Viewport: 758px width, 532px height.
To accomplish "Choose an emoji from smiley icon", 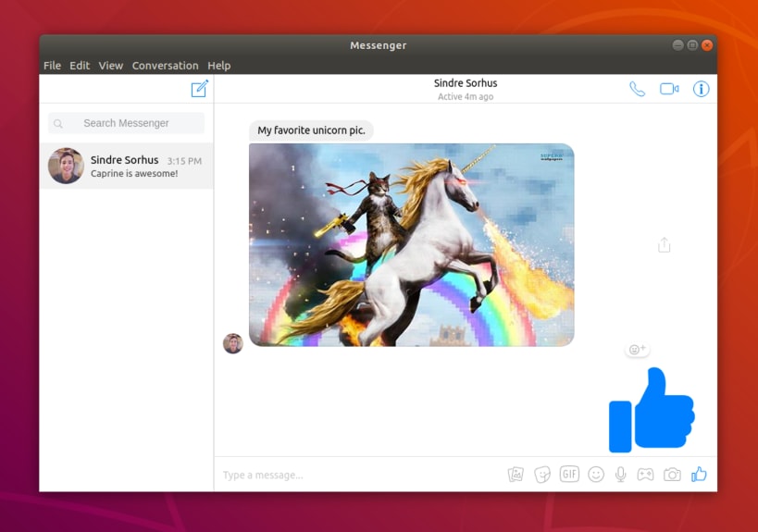I will (596, 475).
